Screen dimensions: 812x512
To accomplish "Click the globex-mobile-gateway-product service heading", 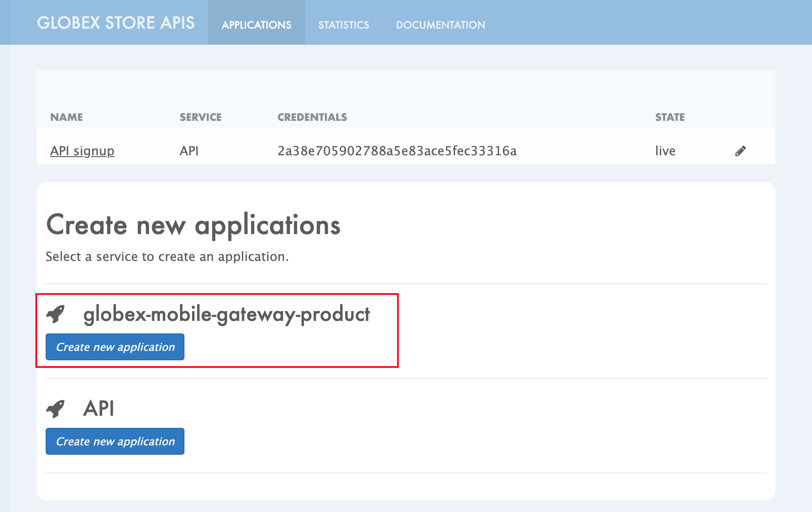I will point(227,314).
